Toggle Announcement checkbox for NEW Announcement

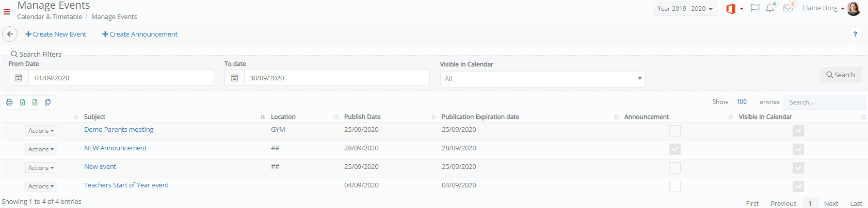click(675, 149)
